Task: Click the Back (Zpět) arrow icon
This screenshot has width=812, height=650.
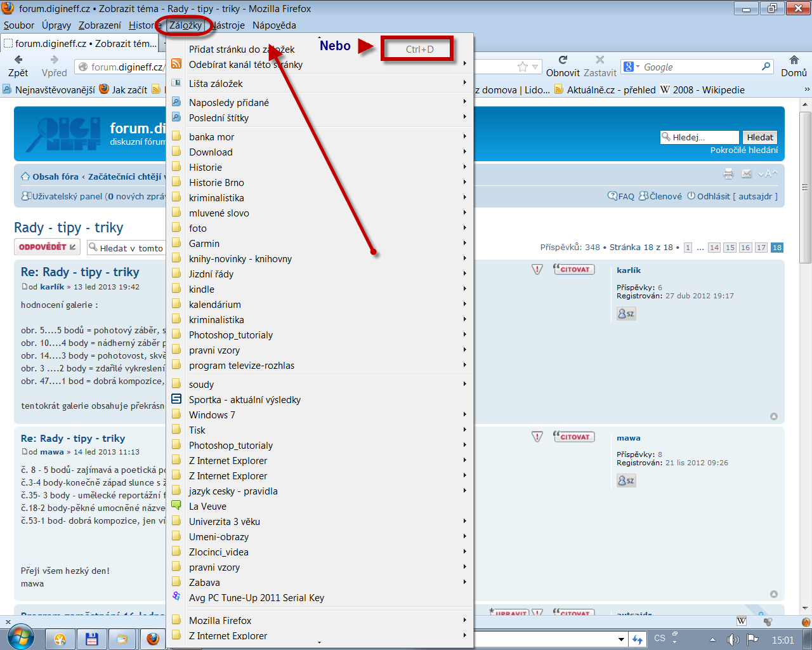Action: 18,60
